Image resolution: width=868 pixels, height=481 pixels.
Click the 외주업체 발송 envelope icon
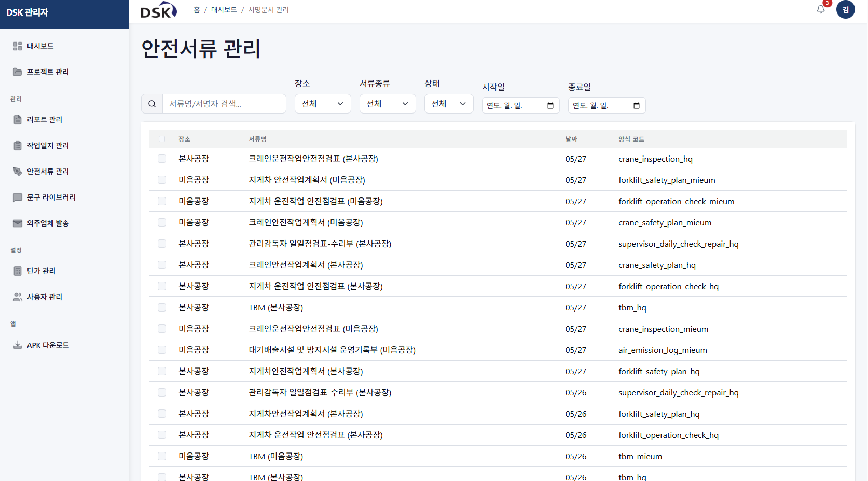pos(18,223)
